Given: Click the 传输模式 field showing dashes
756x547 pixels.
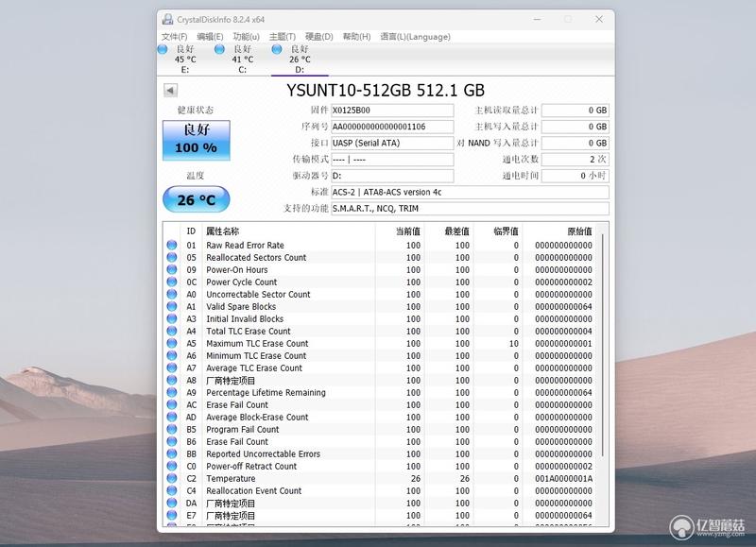Looking at the screenshot, I should tap(392, 160).
